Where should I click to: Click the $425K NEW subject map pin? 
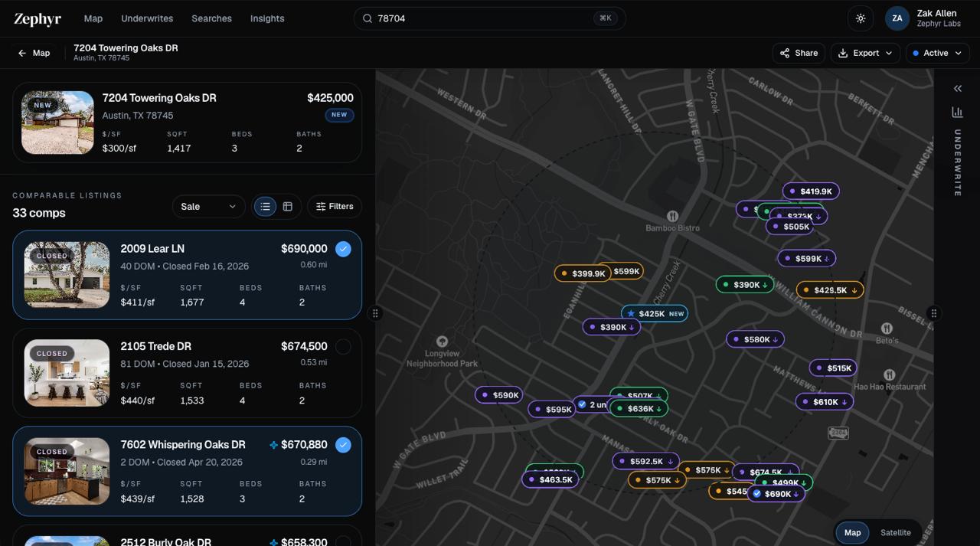point(655,314)
